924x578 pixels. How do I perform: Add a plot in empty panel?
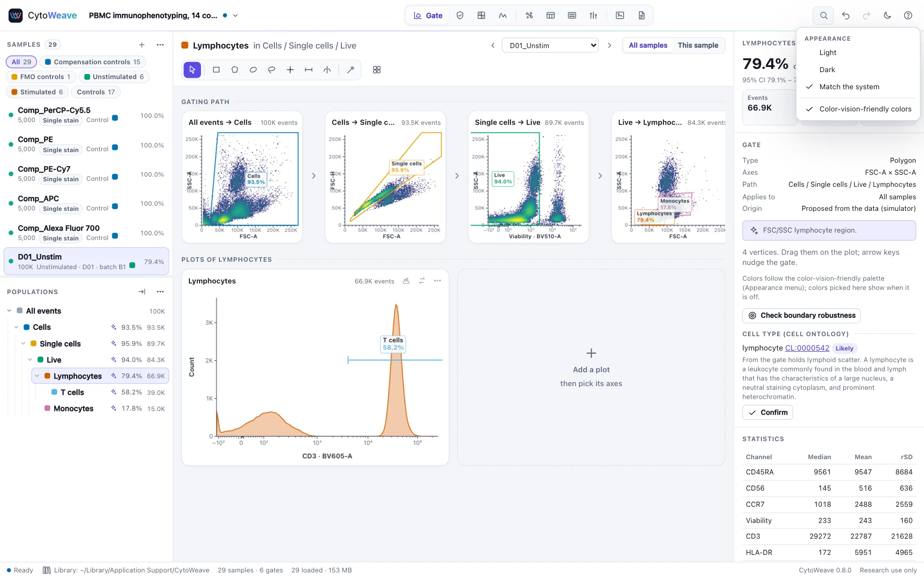(x=591, y=368)
